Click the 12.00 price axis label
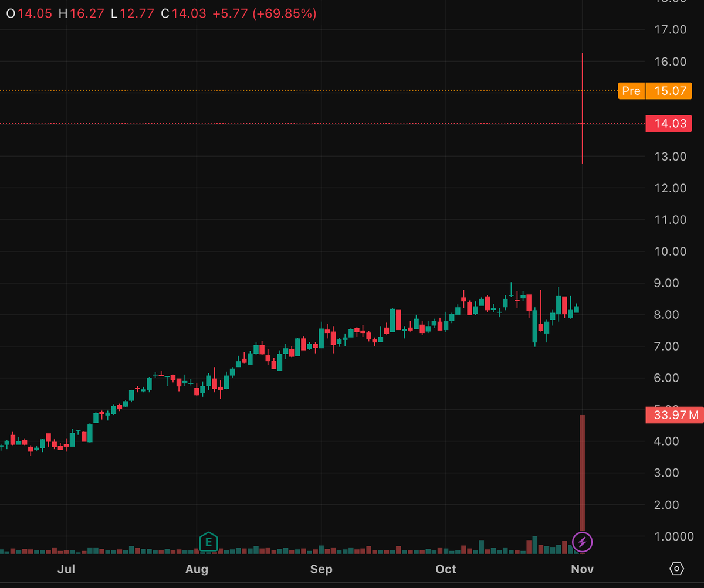 (670, 188)
